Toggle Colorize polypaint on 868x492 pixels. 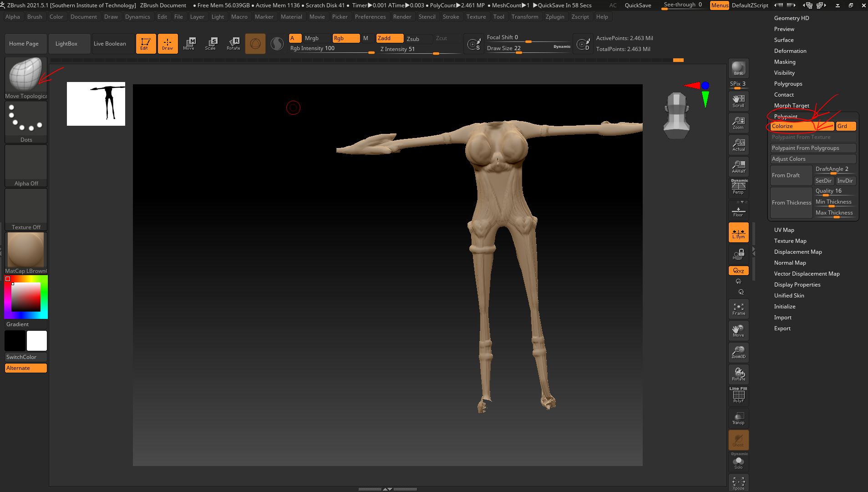pyautogui.click(x=800, y=126)
